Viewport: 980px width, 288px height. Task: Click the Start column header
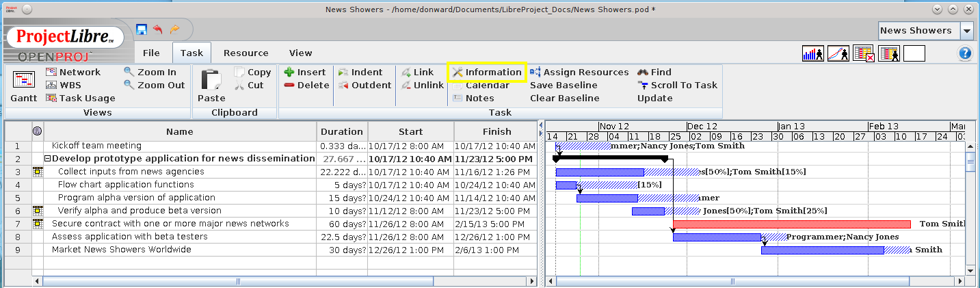pos(411,131)
